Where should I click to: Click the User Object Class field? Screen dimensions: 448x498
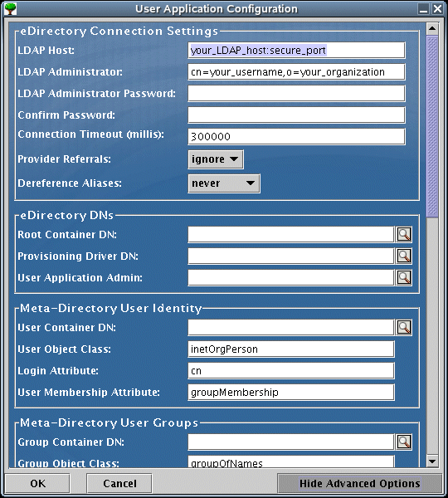pos(291,349)
